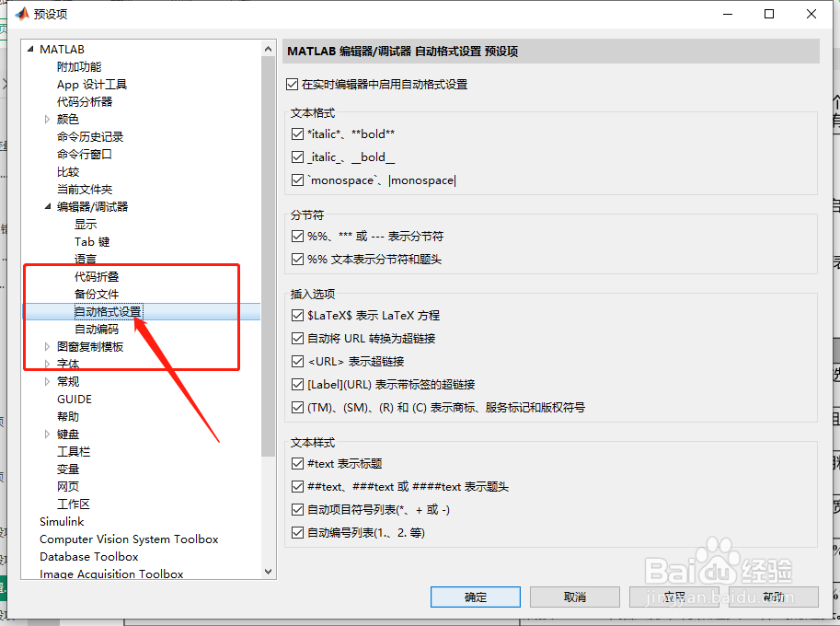840x626 pixels.
Task: Open 显示 under editor/debugger
Action: tap(86, 224)
